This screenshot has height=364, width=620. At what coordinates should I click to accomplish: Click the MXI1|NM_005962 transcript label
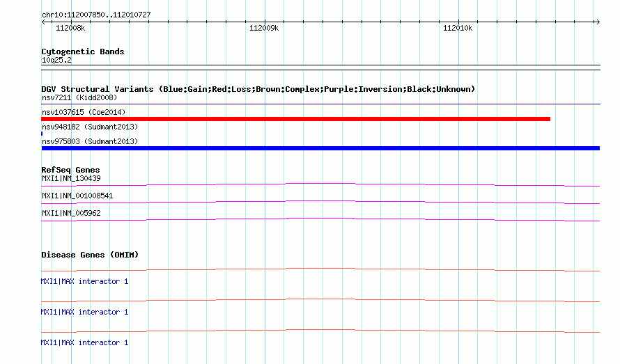pyautogui.click(x=71, y=213)
